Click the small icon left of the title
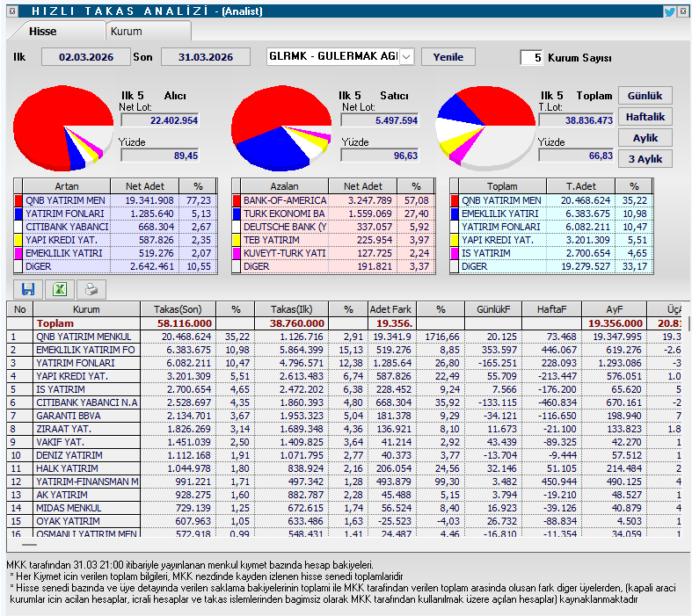692x616 pixels. tap(12, 11)
